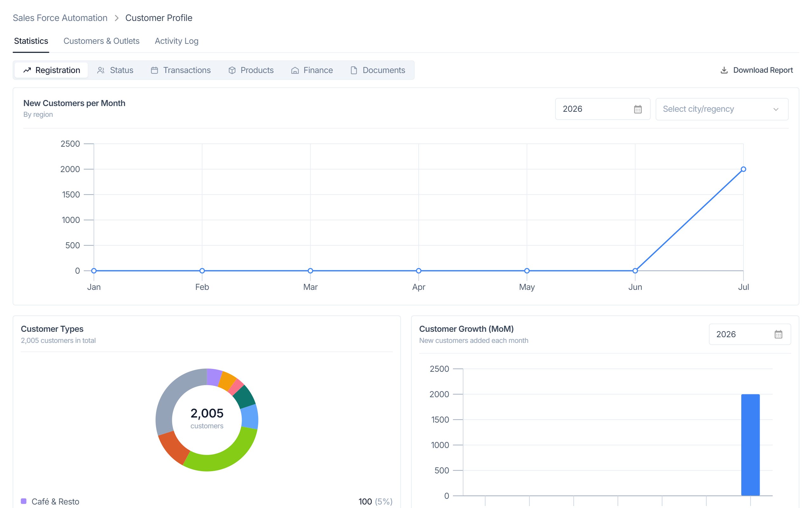Select the Registration sub-tab
The height and width of the screenshot is (508, 812).
[51, 70]
